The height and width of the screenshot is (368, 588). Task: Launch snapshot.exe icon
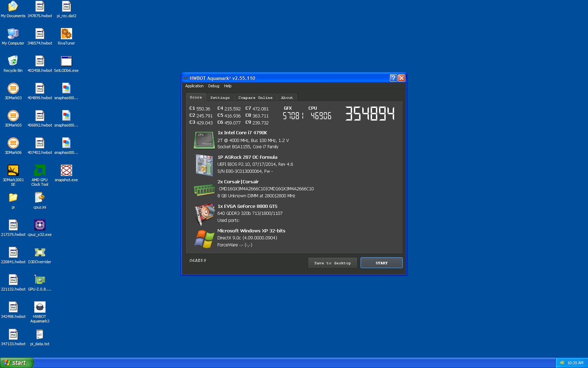tap(66, 173)
